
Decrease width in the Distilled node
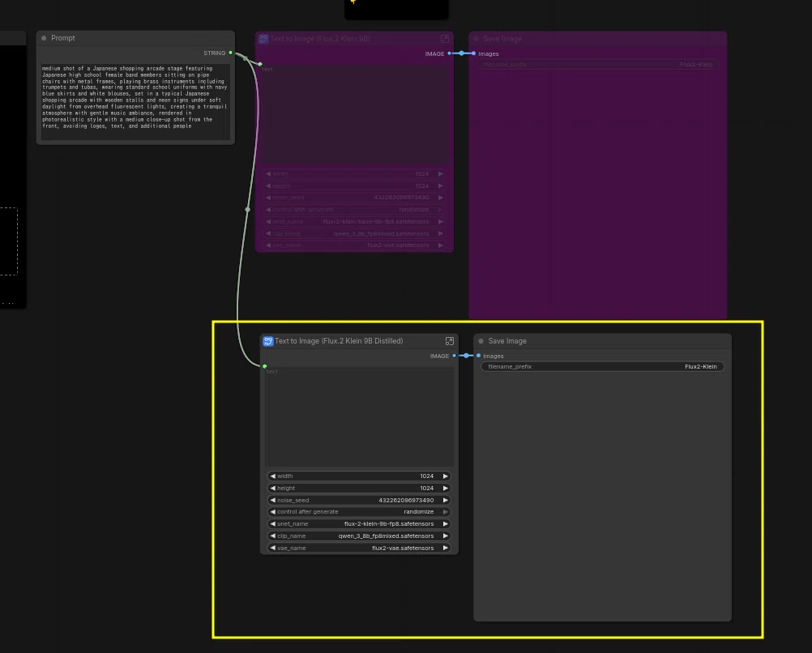[x=272, y=476]
